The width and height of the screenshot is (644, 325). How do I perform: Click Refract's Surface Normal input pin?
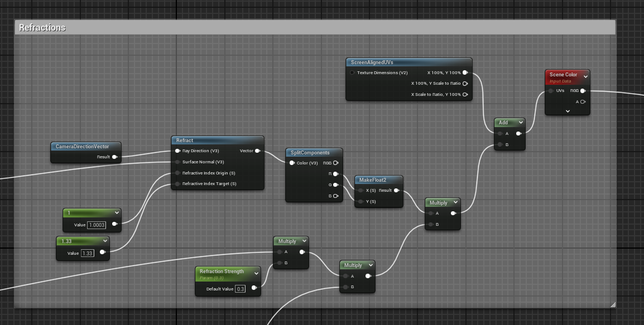click(x=177, y=162)
